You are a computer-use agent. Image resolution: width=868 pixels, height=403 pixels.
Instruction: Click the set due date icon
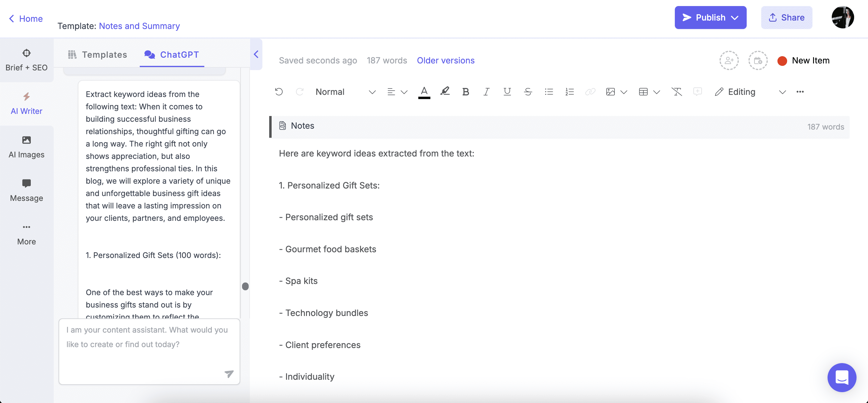[758, 60]
